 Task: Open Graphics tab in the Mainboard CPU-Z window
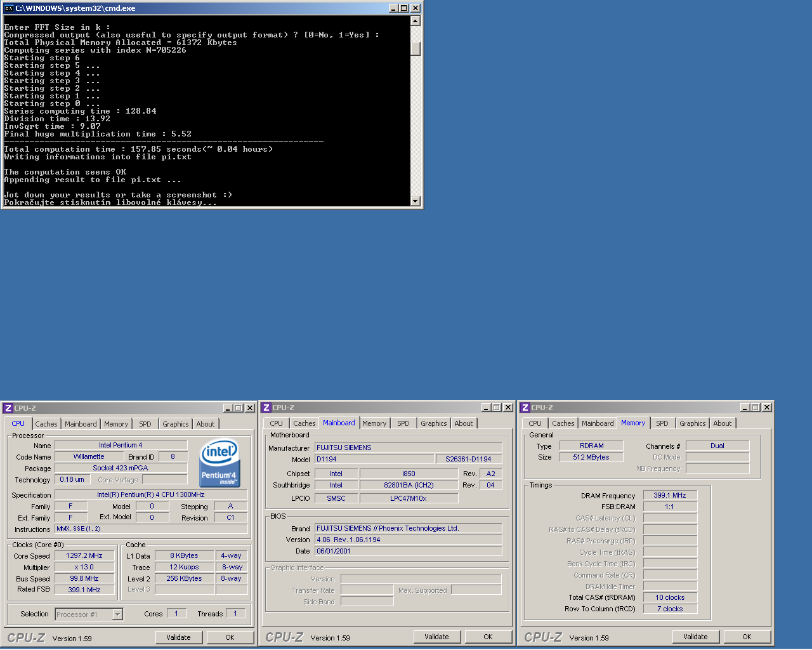click(x=434, y=423)
